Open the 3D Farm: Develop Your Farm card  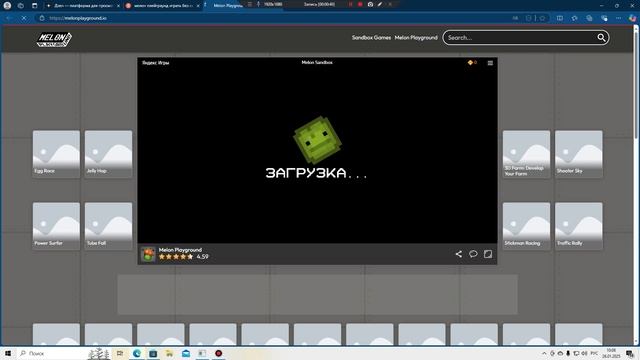[x=527, y=154]
